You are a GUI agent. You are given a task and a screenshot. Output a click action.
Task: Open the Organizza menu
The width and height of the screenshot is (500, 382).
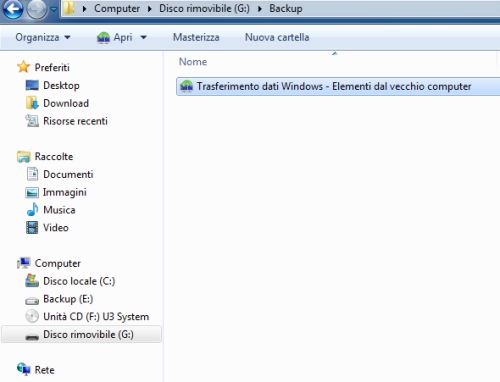[x=43, y=37]
